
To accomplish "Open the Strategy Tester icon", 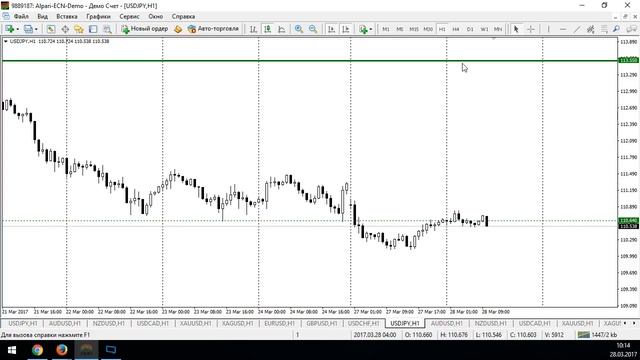I will 107,29.
